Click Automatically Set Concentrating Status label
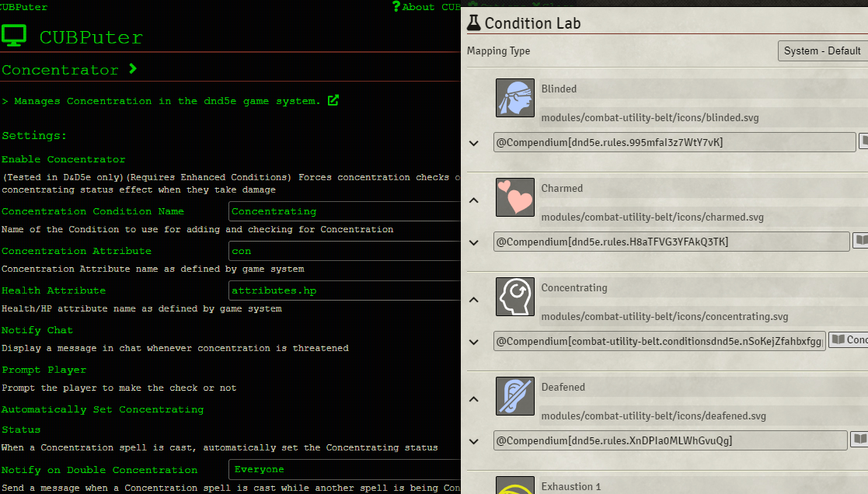 [103, 419]
